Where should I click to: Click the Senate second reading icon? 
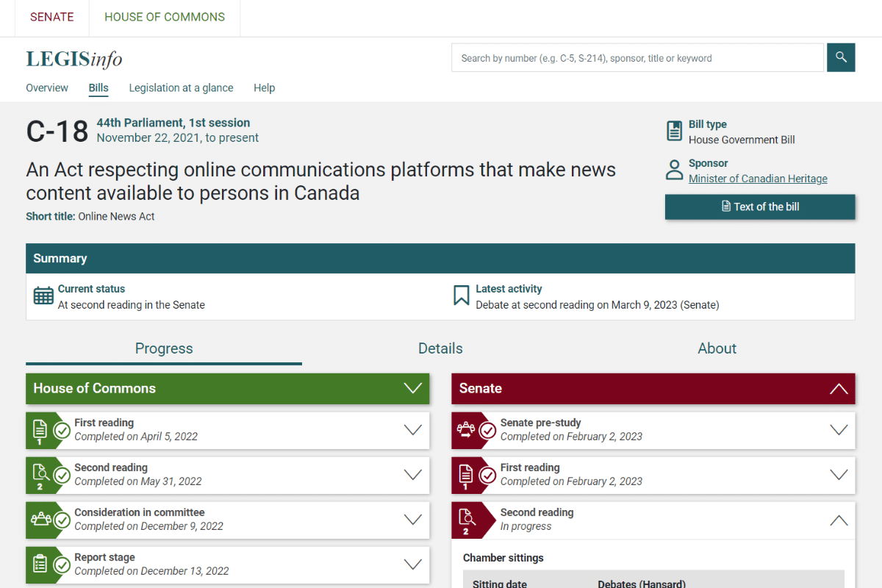466,520
